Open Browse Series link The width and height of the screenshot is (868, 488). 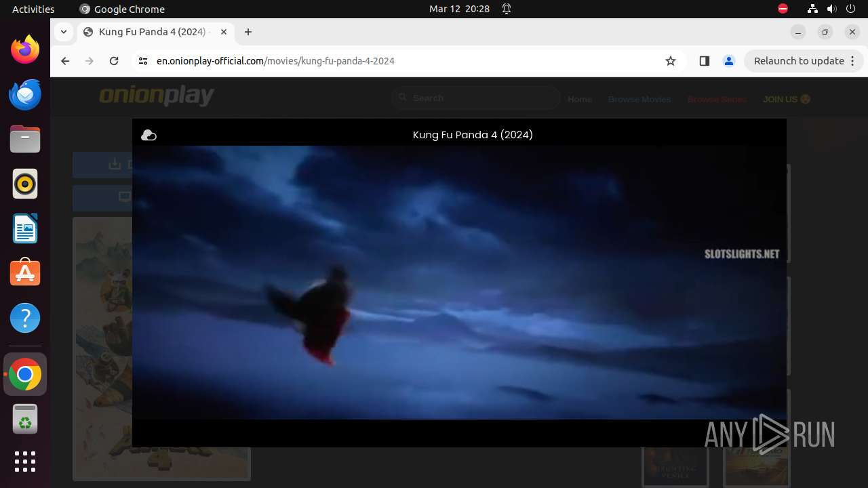717,99
